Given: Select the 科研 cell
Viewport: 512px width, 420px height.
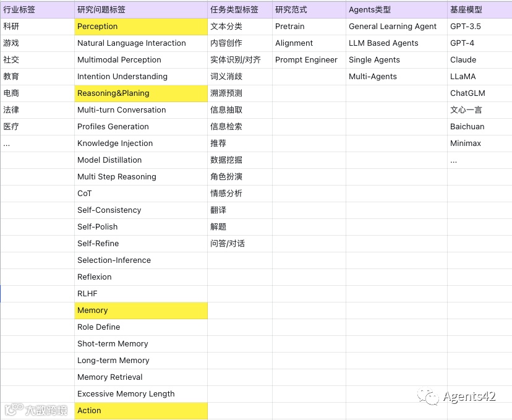Looking at the screenshot, I should (37, 27).
